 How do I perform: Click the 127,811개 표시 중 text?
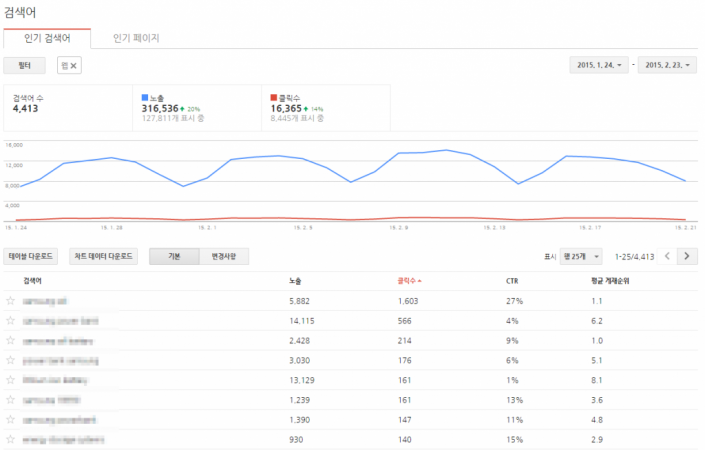pos(173,118)
